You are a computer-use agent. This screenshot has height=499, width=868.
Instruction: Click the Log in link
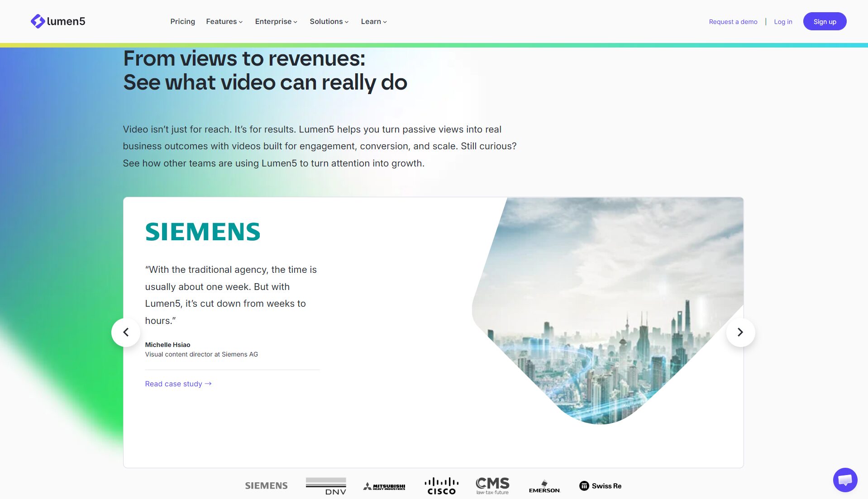[x=783, y=22]
